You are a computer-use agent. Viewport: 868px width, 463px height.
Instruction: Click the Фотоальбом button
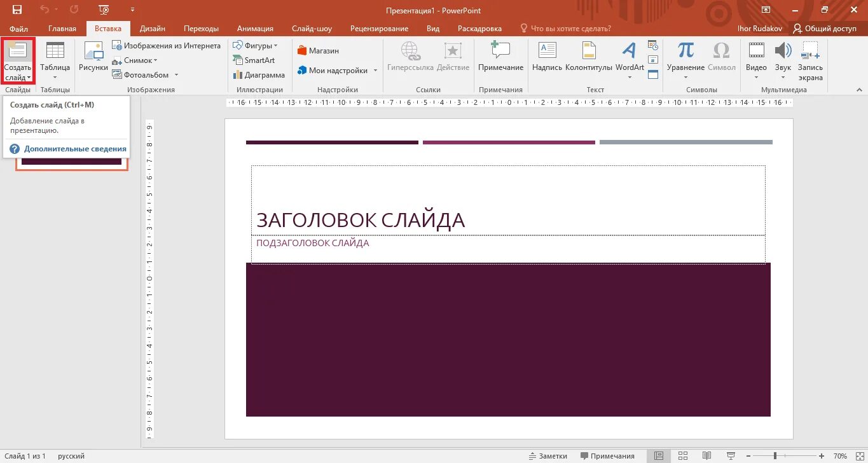coord(140,75)
